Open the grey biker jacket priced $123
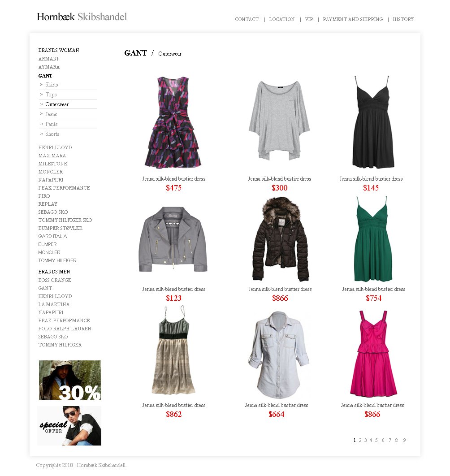 173,239
